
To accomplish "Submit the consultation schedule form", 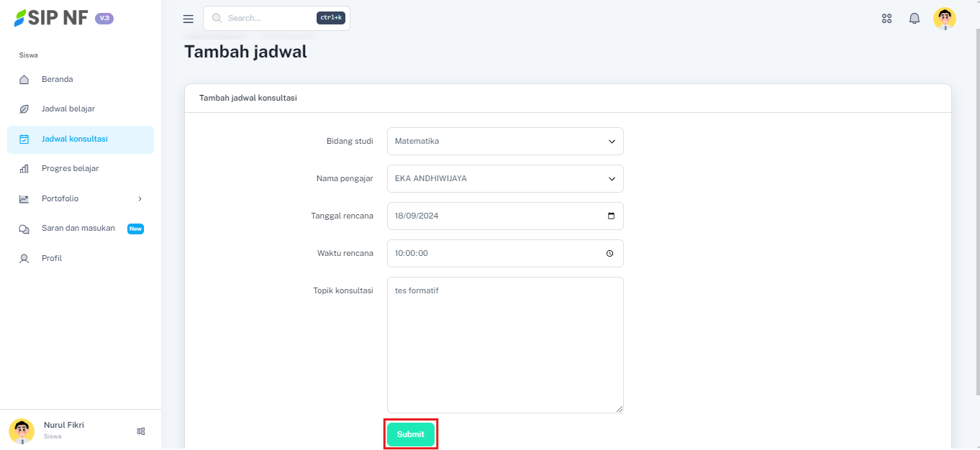I will 411,434.
